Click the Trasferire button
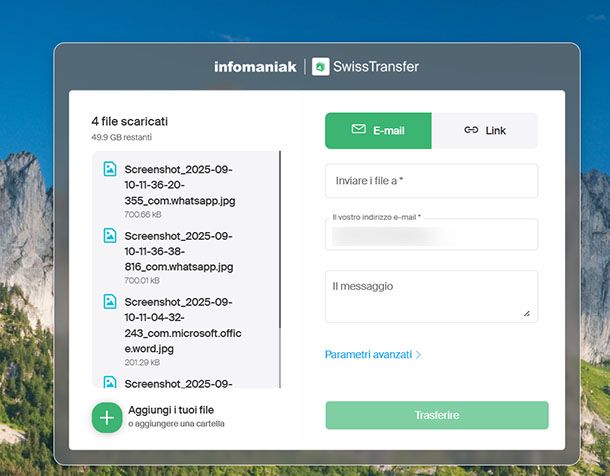Screen dimensions: 610x476 437,415
